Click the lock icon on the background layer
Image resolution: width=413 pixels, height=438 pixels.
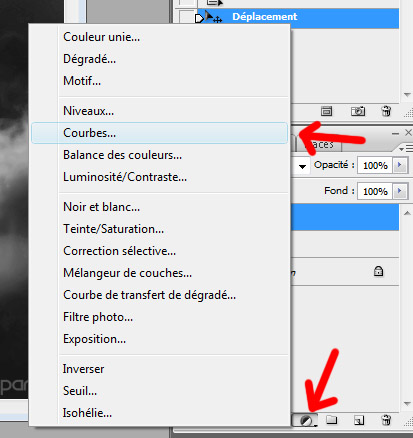pos(378,271)
